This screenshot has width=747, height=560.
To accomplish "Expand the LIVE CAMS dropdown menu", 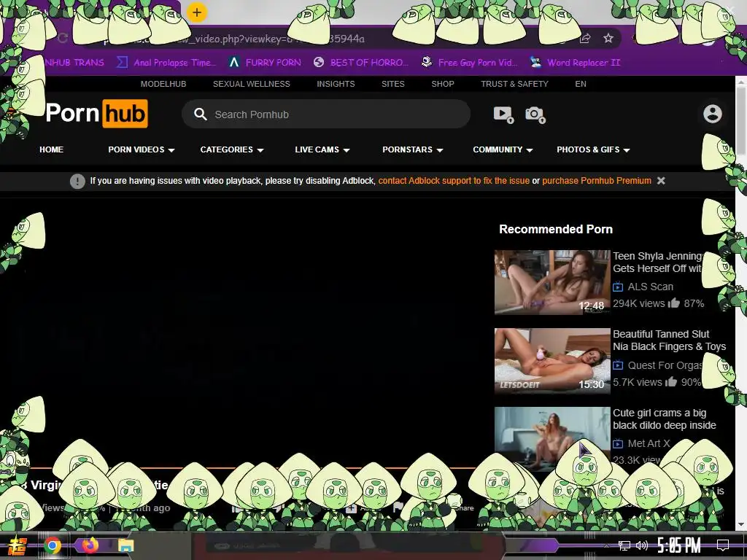I will tap(322, 149).
